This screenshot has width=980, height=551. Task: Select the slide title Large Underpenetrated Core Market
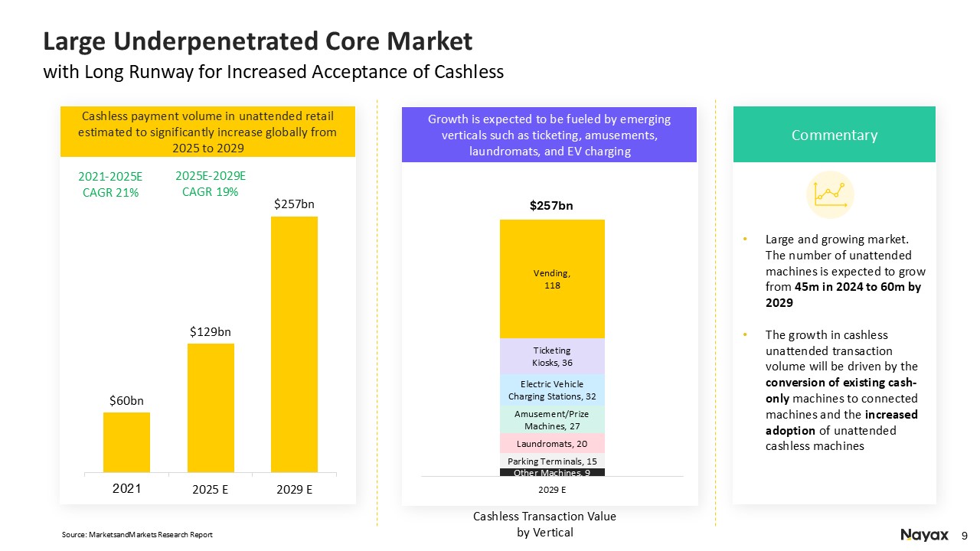[258, 41]
